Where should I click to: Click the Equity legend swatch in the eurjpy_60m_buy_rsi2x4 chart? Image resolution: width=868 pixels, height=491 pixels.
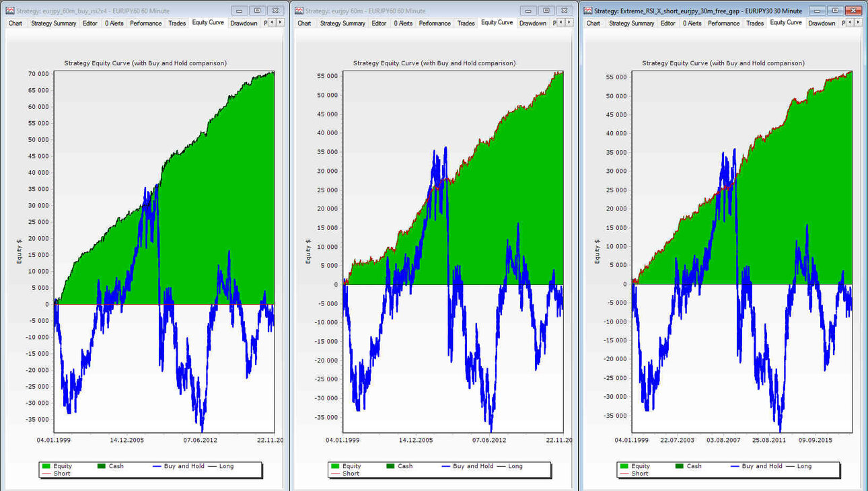pyautogui.click(x=46, y=466)
